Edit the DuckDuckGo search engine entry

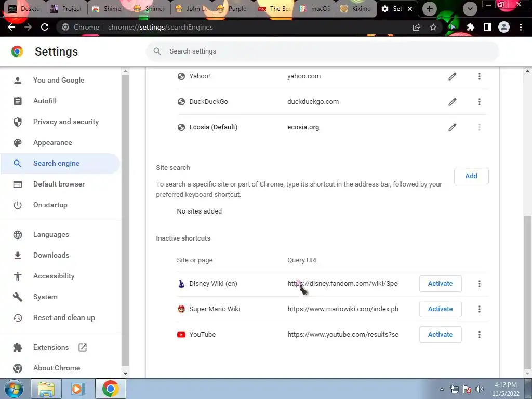point(453,102)
